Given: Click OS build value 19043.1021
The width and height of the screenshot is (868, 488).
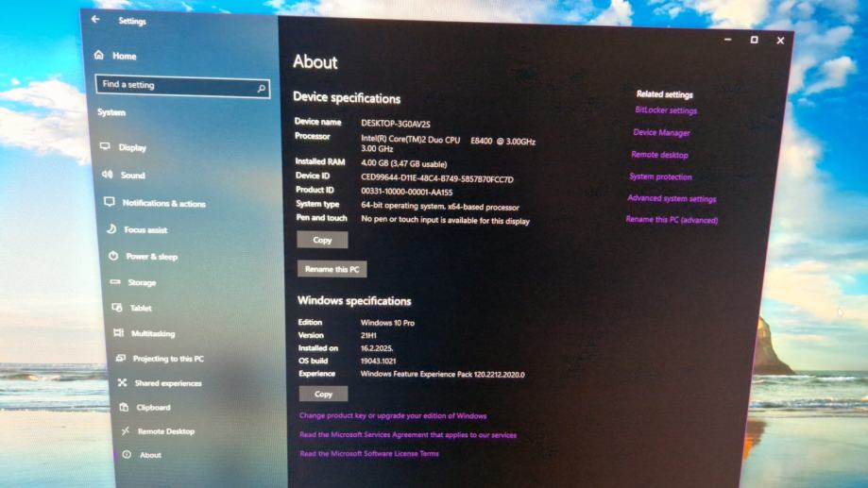Looking at the screenshot, I should (378, 361).
